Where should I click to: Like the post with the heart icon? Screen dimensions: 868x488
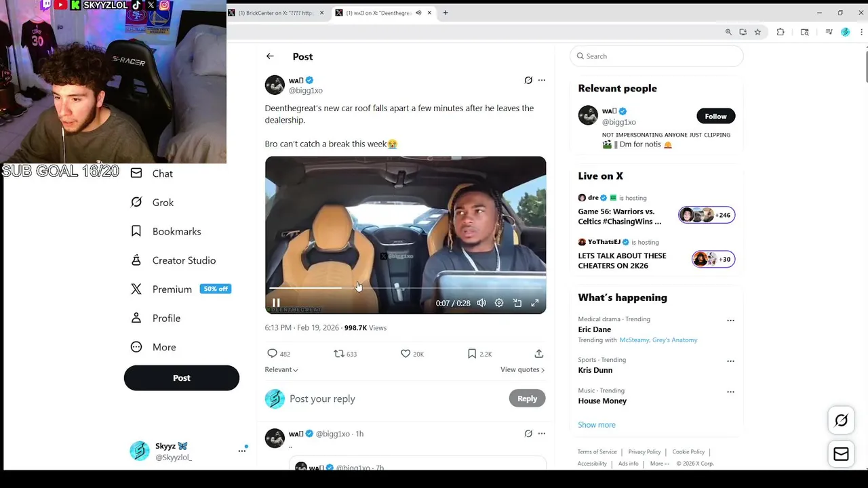pos(406,354)
